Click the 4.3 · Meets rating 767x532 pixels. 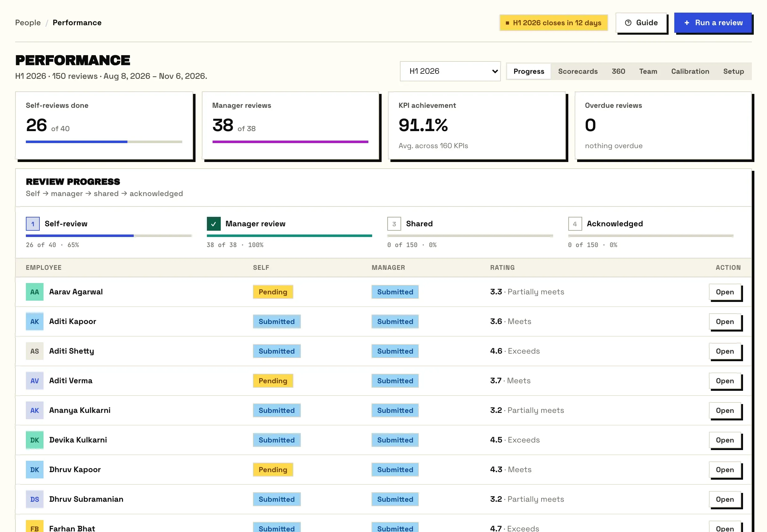point(511,470)
